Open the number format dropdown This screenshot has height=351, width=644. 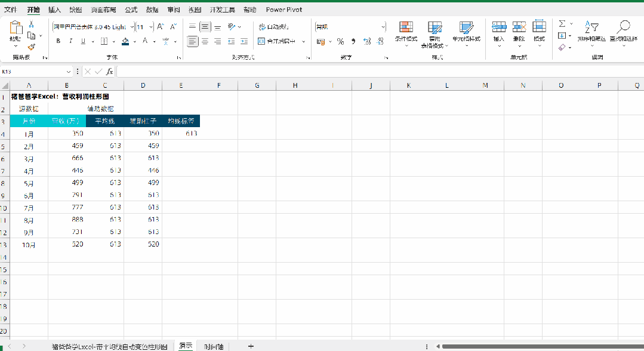point(383,27)
